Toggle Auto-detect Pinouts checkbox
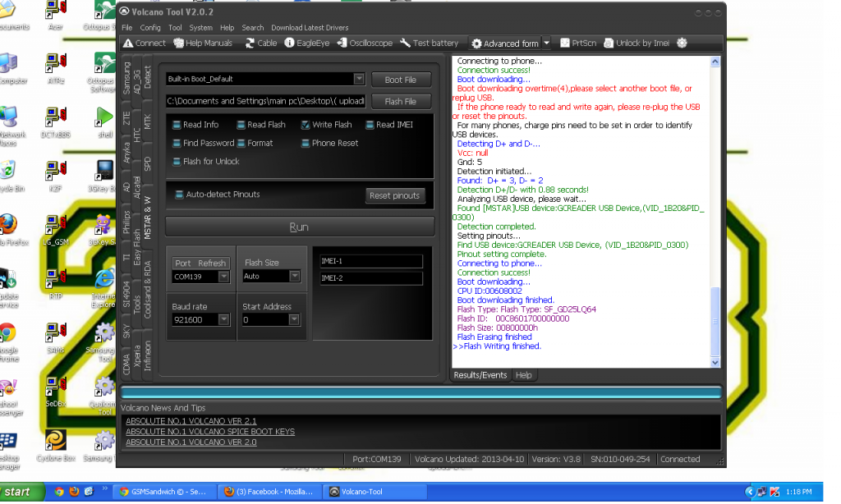The height and width of the screenshot is (504, 841). click(179, 195)
